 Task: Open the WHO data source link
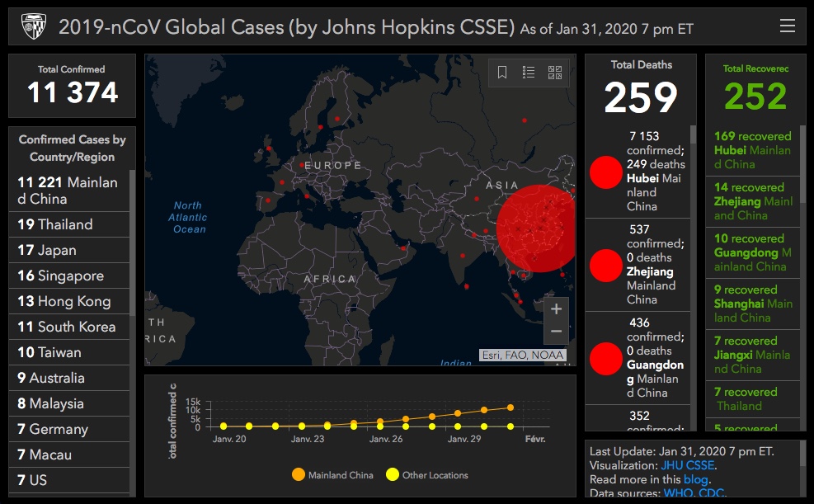tap(678, 492)
